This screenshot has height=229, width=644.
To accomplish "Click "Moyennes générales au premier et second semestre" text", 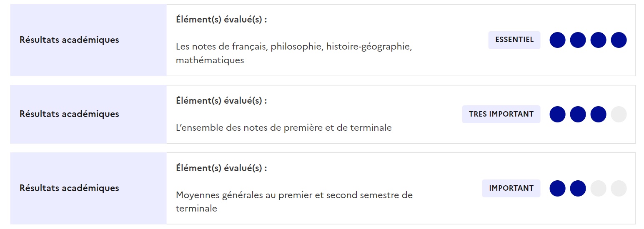I will pos(294,195).
